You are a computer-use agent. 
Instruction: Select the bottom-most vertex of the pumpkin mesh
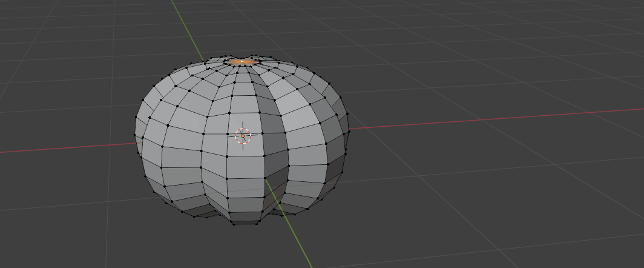point(234,223)
